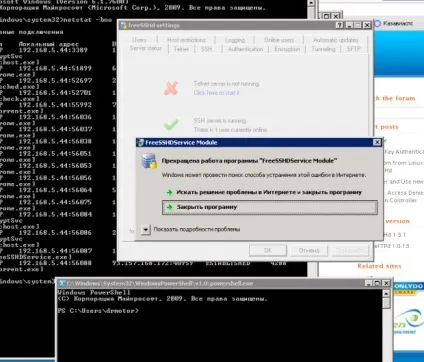
Task: Click Отмена button in freeSSHd settings
Action: pos(309,250)
